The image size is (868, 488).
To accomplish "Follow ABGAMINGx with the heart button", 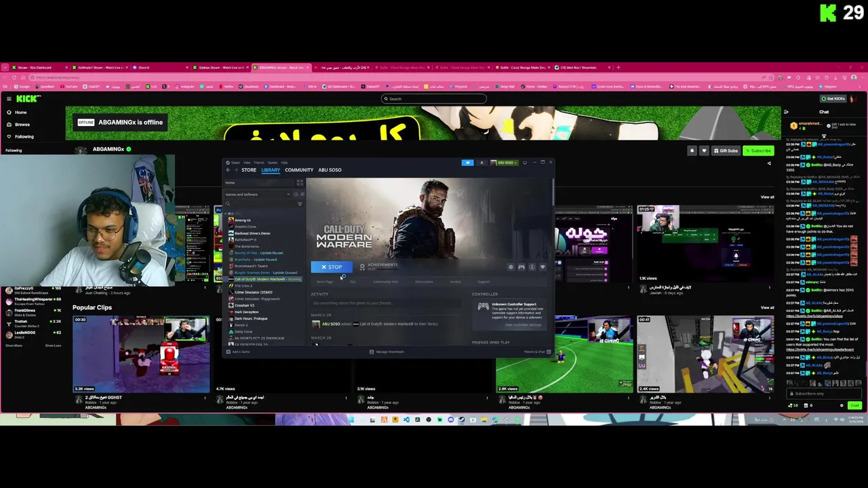I will point(704,150).
